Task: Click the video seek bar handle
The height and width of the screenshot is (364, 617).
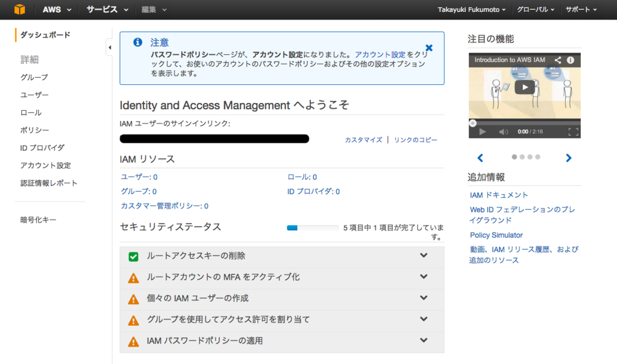Action: tap(472, 123)
